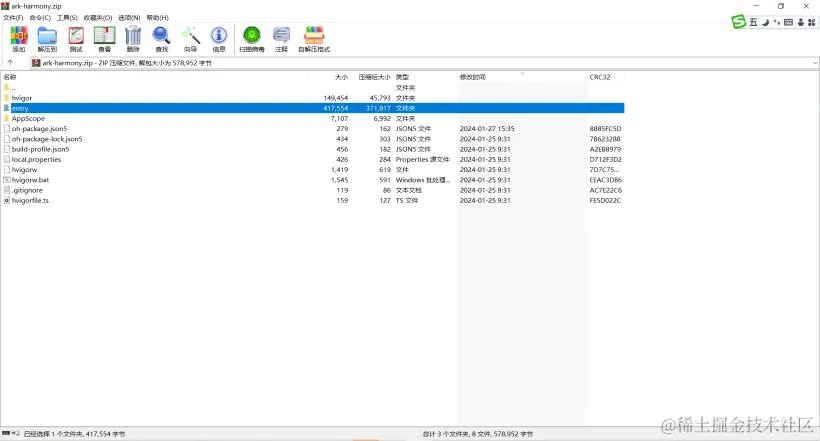Click 'Properties 源文件' type cell
820x441 pixels.
pos(423,160)
